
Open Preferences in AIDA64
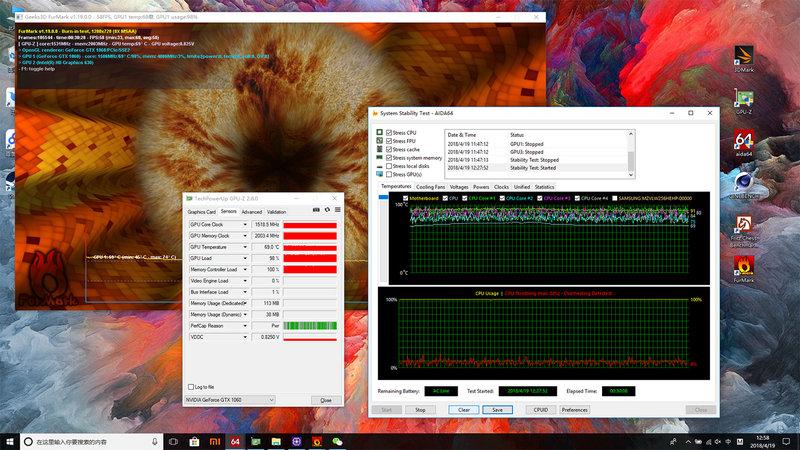pos(574,410)
